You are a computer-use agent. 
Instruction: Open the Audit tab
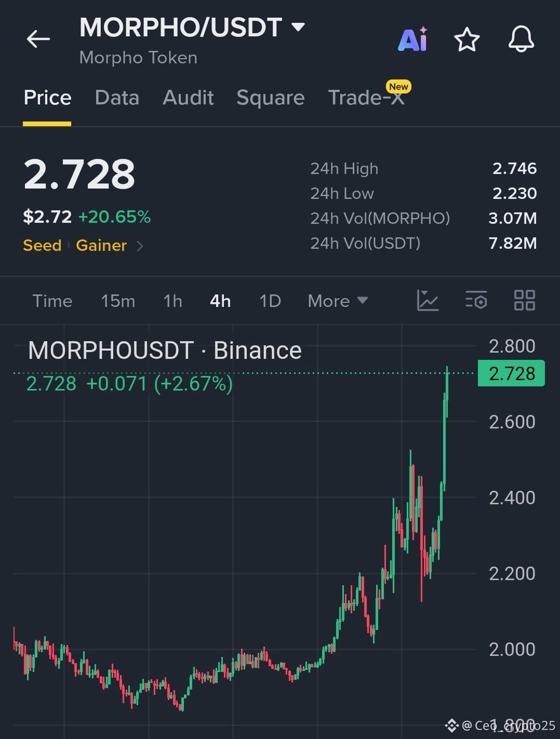tap(188, 98)
